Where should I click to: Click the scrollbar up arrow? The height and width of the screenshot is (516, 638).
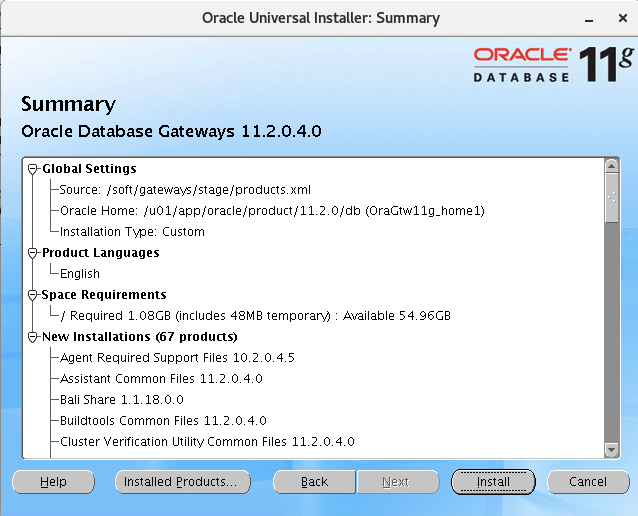point(612,166)
